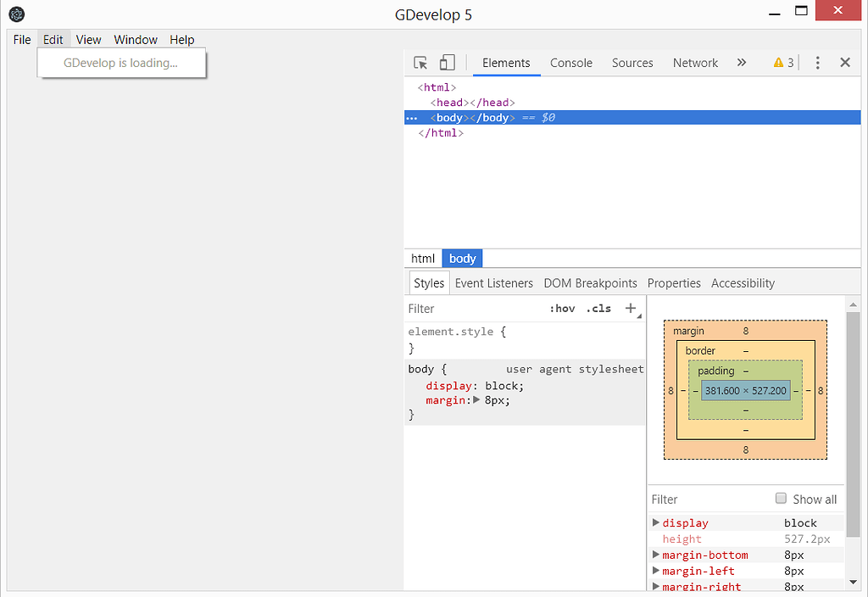Expand the margin-bottom computed property

pos(656,555)
